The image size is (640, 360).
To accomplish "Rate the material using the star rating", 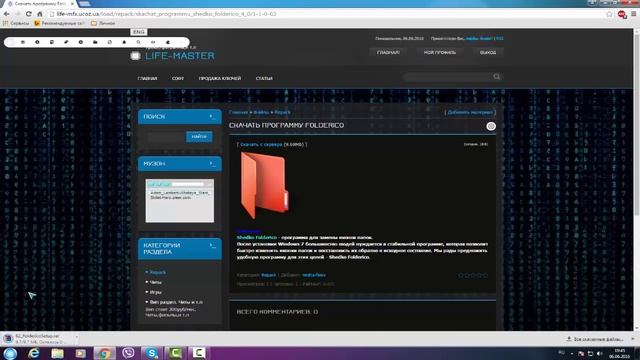I will point(473,276).
